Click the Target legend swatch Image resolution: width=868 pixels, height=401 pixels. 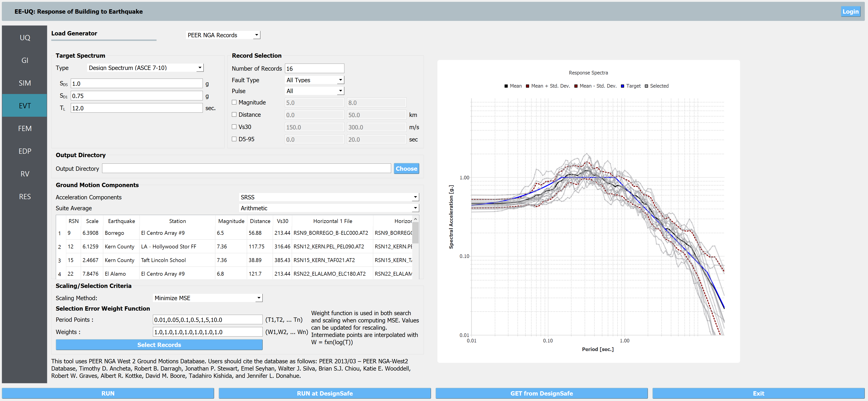coord(622,86)
